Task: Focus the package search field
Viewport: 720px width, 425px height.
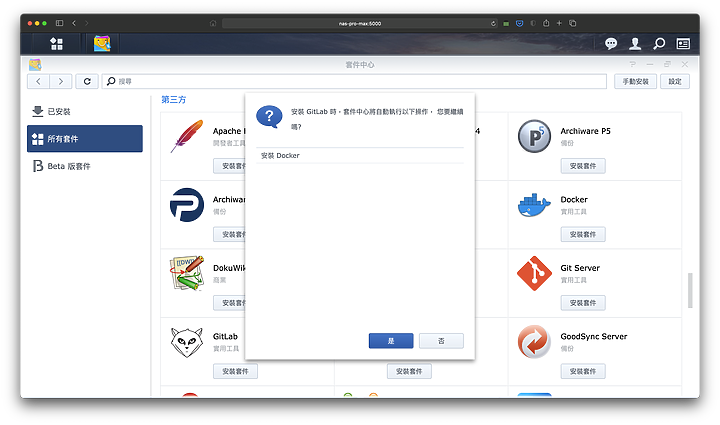Action: (354, 81)
